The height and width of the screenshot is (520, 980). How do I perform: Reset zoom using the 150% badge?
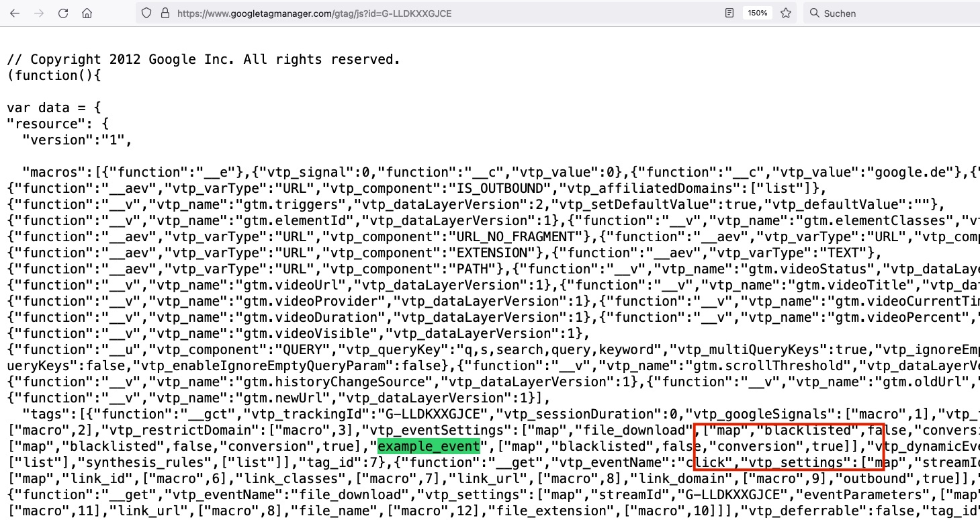coord(758,13)
